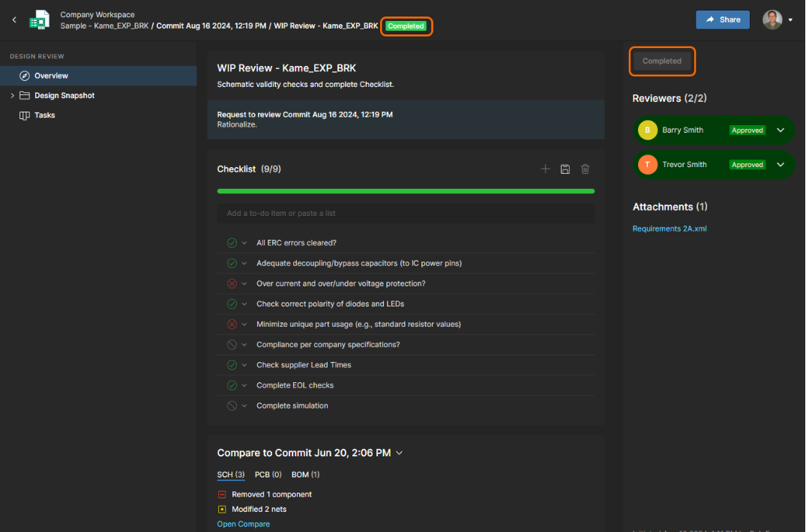The height and width of the screenshot is (532, 806).
Task: Click the save checklist icon
Action: point(565,169)
